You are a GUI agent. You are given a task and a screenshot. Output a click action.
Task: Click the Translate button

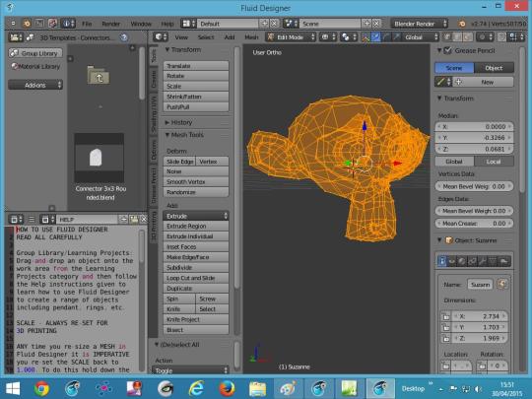click(196, 66)
